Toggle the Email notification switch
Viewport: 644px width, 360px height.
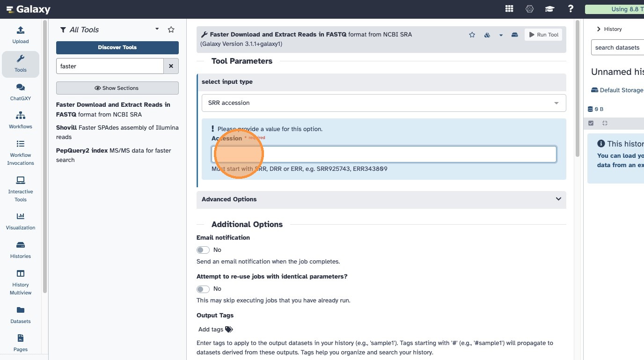[x=203, y=250]
